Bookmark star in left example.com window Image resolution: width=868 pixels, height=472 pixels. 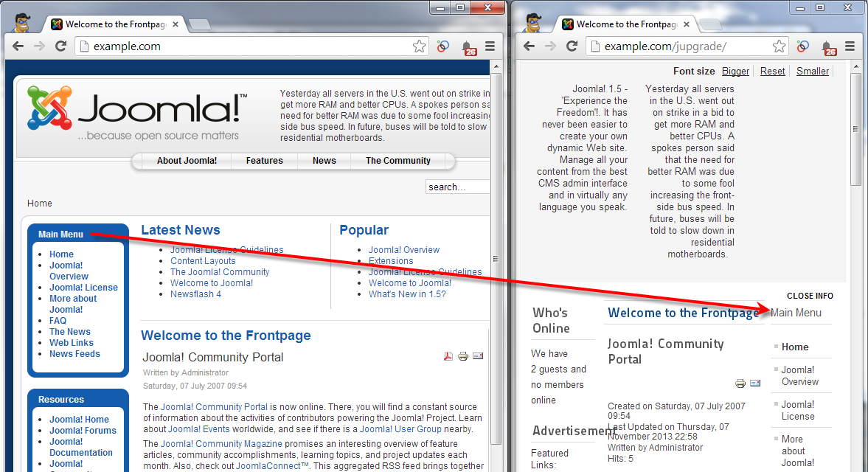coord(419,46)
